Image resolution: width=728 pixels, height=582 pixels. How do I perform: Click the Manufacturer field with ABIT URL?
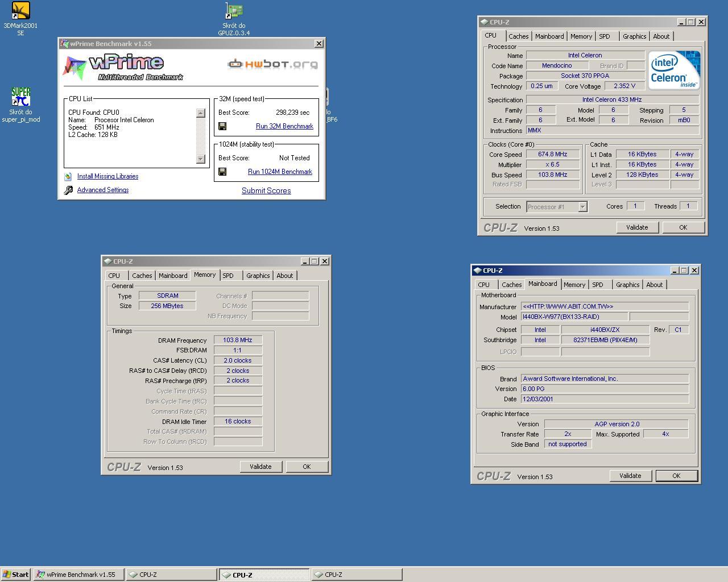click(605, 306)
